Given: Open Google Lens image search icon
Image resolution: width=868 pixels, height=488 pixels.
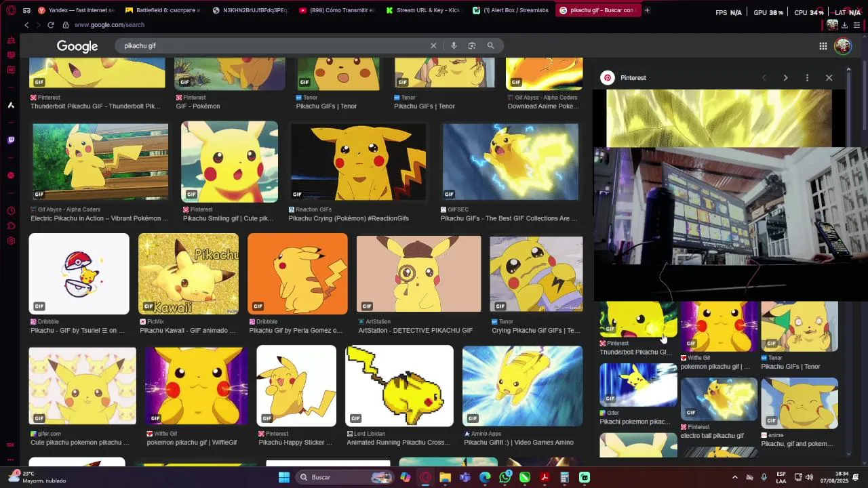Looking at the screenshot, I should [x=472, y=45].
